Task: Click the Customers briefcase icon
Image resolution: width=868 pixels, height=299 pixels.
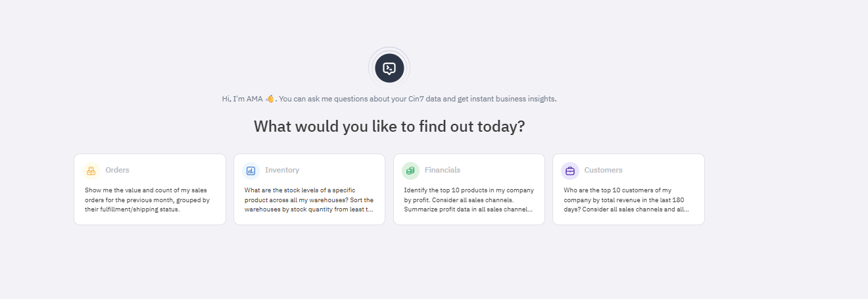Action: point(570,171)
